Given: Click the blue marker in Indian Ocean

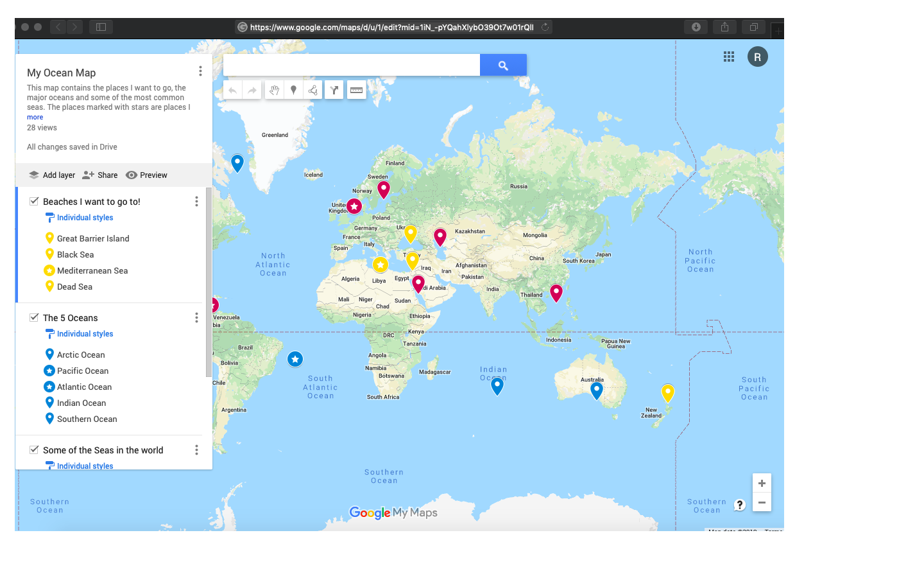Looking at the screenshot, I should [497, 386].
